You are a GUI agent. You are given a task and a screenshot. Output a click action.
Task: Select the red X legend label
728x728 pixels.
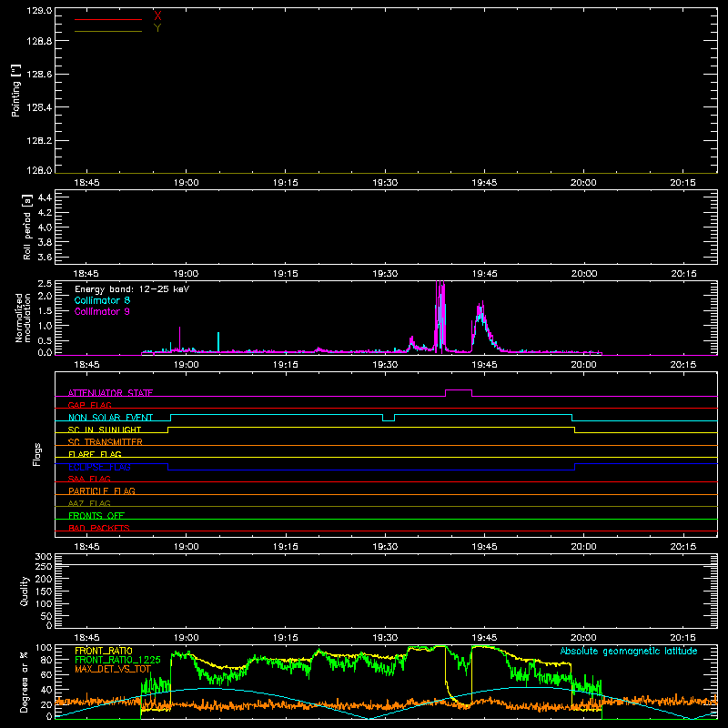(157, 16)
